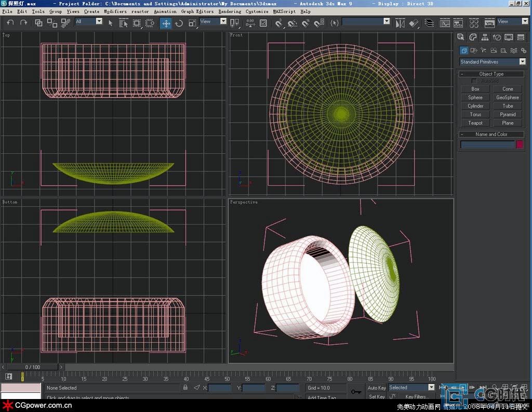This screenshot has width=532, height=412.
Task: Click the Pyramid primitive button
Action: coord(508,114)
